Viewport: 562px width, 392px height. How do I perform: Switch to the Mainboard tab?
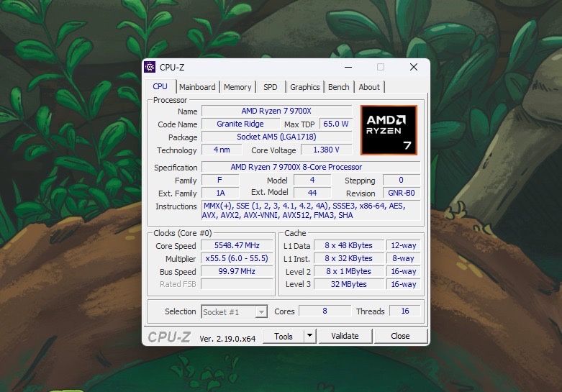click(197, 87)
